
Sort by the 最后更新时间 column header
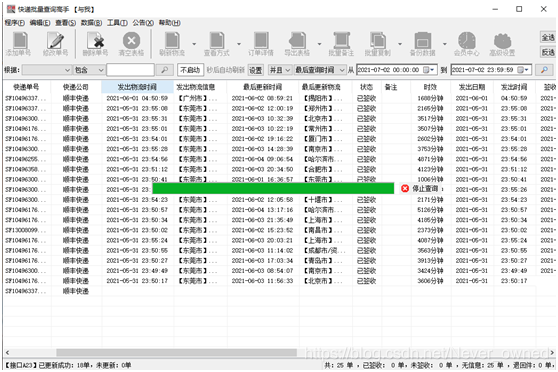click(x=263, y=87)
